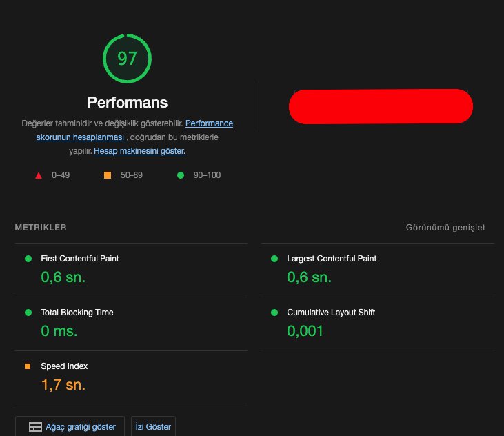Screen dimensions: 504x436
Task: Click orange square icon beside Speed Index
Action: pyautogui.click(x=28, y=366)
